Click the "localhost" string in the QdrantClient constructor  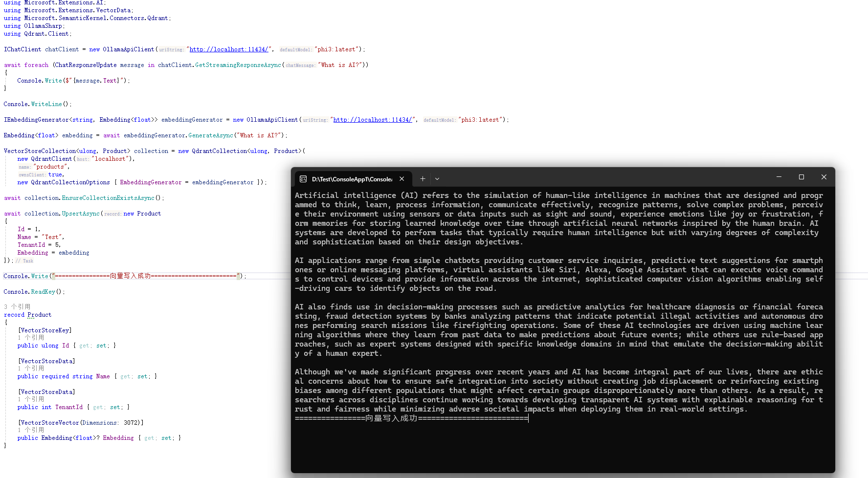coord(111,159)
